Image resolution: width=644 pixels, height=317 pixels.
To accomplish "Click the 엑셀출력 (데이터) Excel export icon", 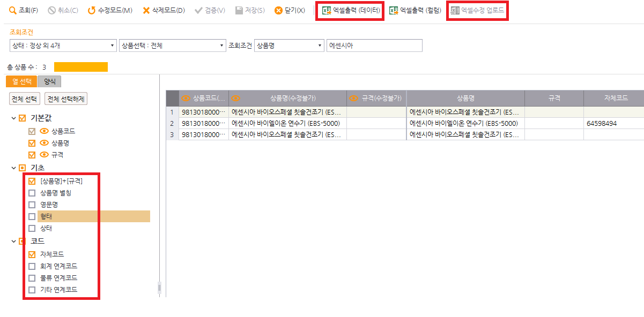I will (x=327, y=11).
